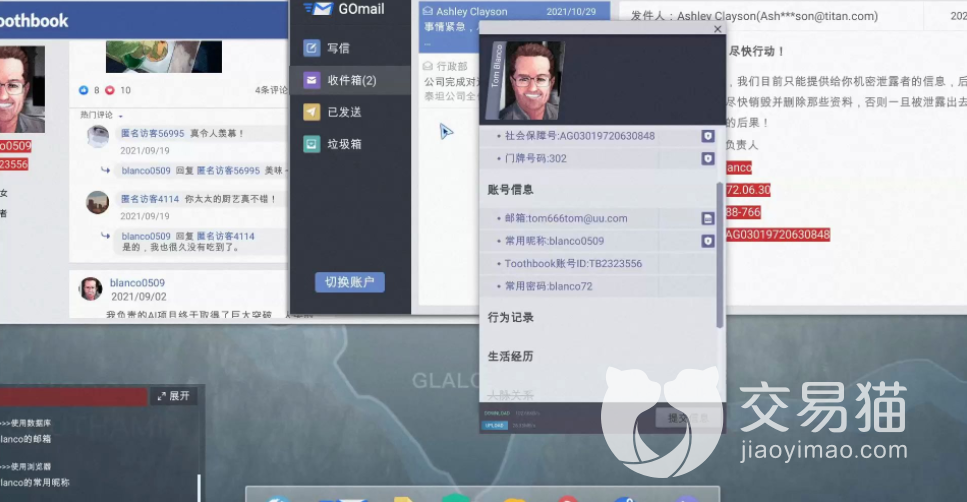
Task: Click username 匿名访客56995 on first comment
Action: click(x=152, y=133)
